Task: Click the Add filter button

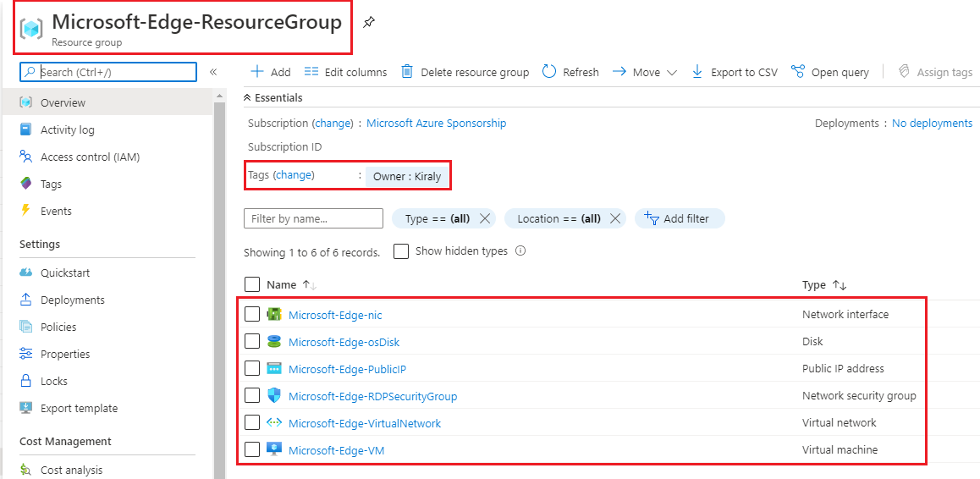Action: click(679, 218)
